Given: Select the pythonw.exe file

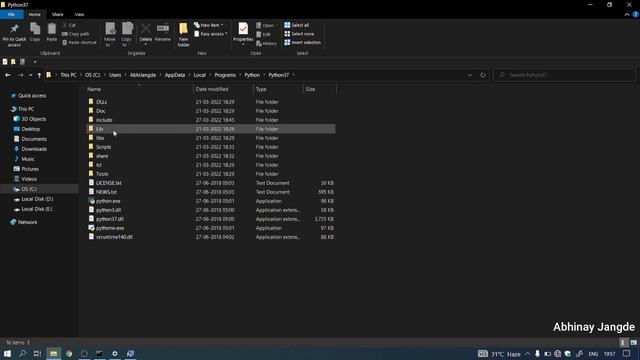Looking at the screenshot, I should (x=211, y=228).
